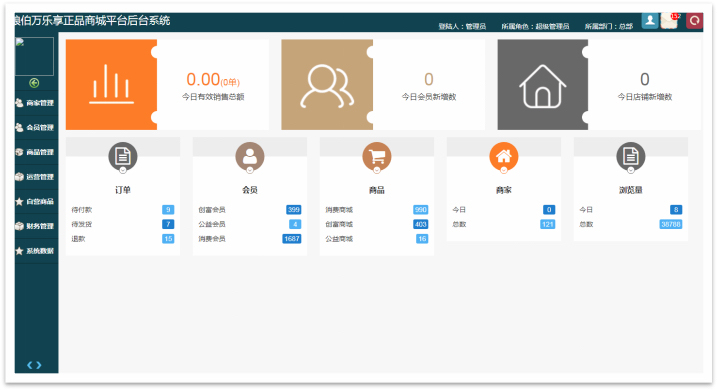Open the mail envelope with red badge

(670, 21)
